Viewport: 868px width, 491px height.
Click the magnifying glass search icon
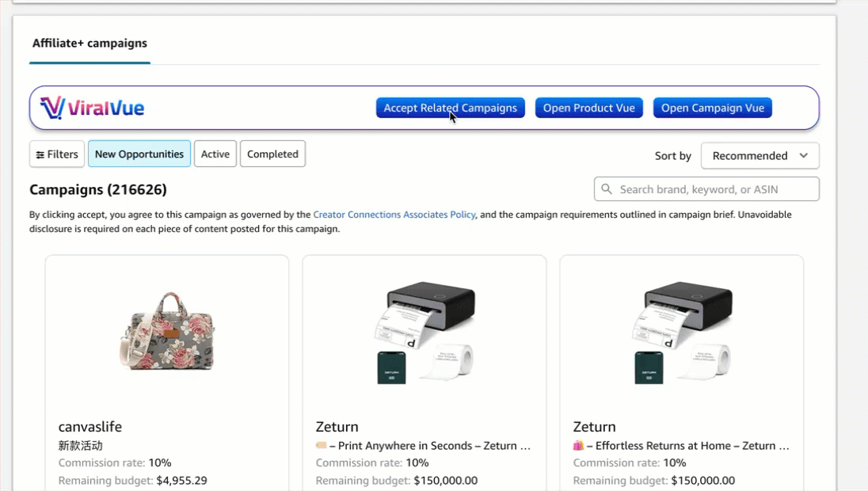click(x=607, y=189)
